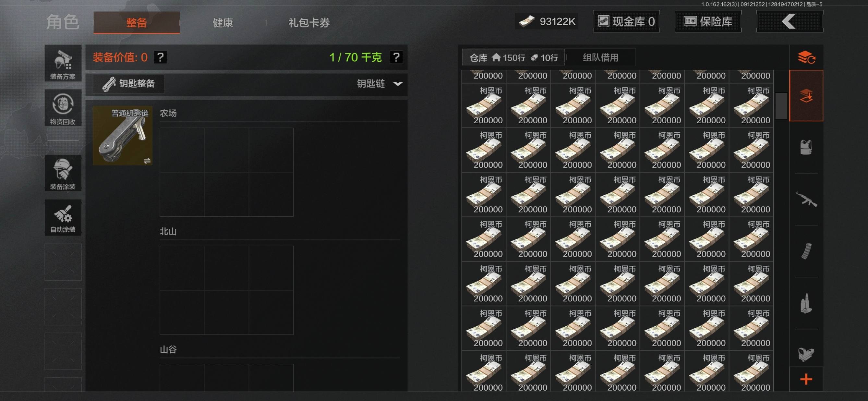Swap the 普通钥匙链 using its arrows icon
This screenshot has width=868, height=401.
(x=147, y=161)
